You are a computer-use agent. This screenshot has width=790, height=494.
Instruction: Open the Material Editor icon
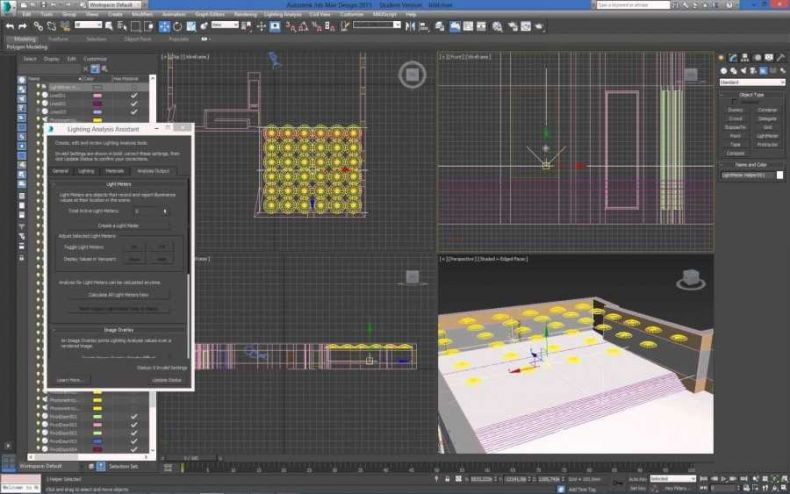[x=498, y=26]
